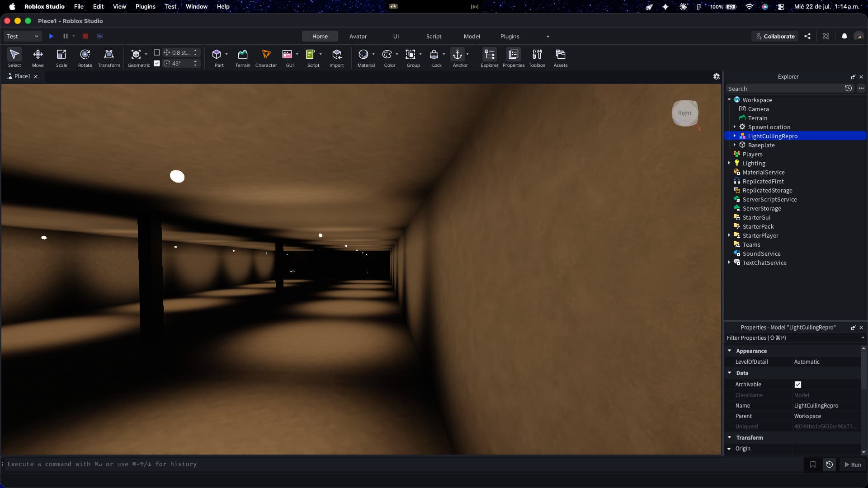Close the Place1 document tab

[36, 76]
